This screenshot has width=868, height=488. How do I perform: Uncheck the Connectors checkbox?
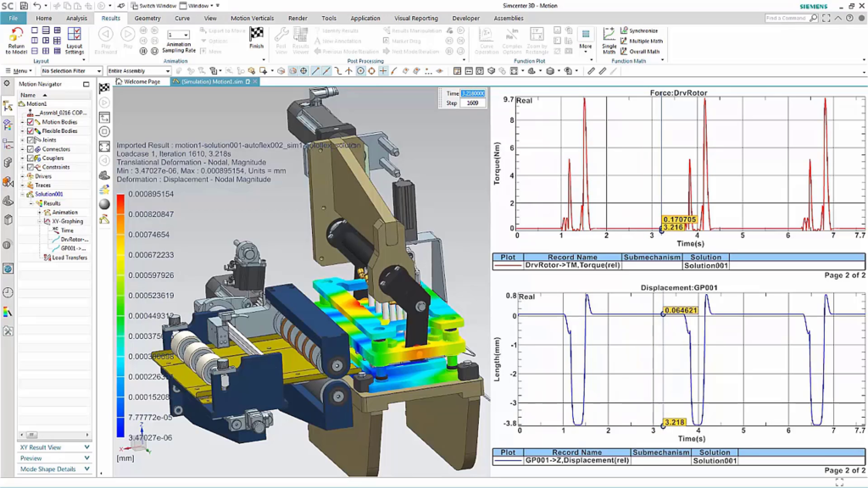(x=31, y=149)
